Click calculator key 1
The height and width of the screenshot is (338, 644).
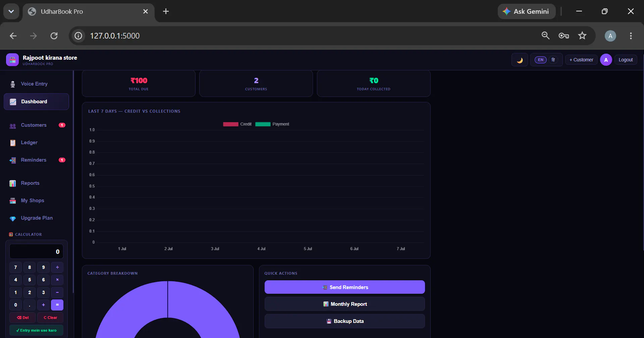(x=15, y=292)
